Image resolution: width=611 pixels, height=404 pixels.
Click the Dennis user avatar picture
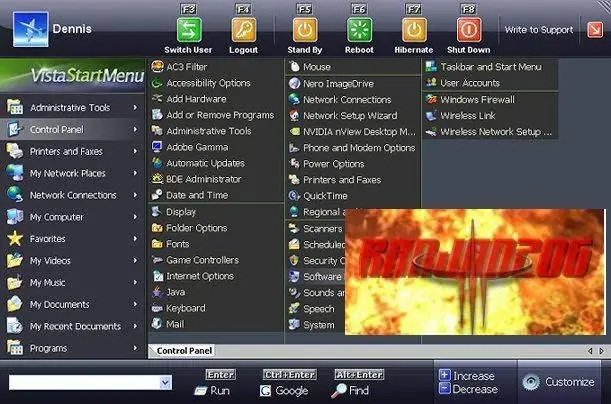pyautogui.click(x=31, y=29)
